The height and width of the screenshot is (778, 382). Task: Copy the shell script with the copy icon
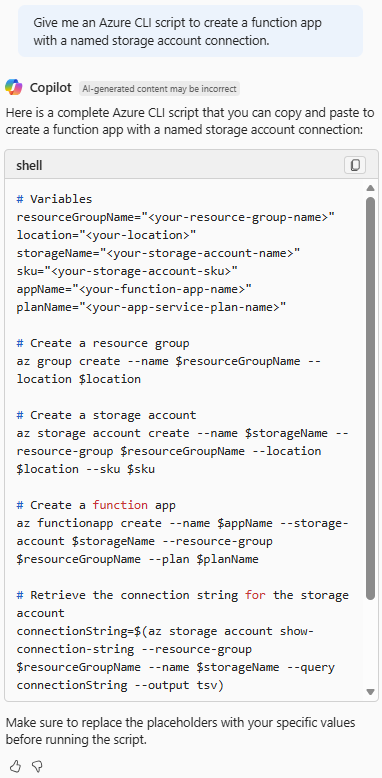[355, 165]
